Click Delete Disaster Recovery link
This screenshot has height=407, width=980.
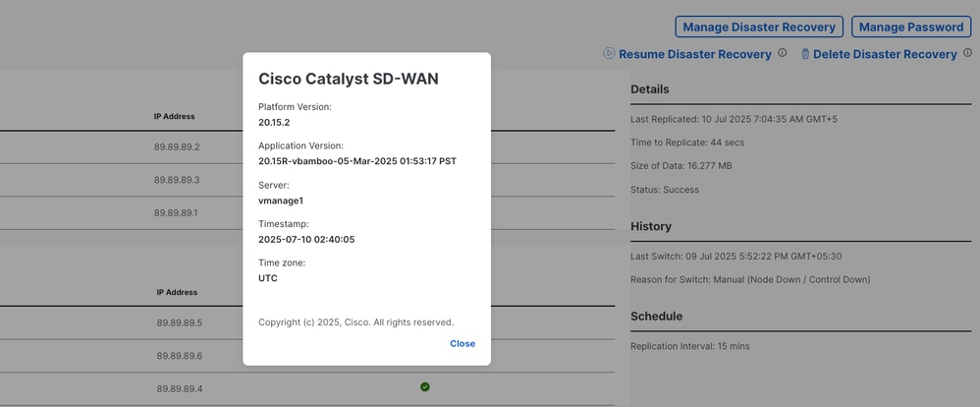885,54
